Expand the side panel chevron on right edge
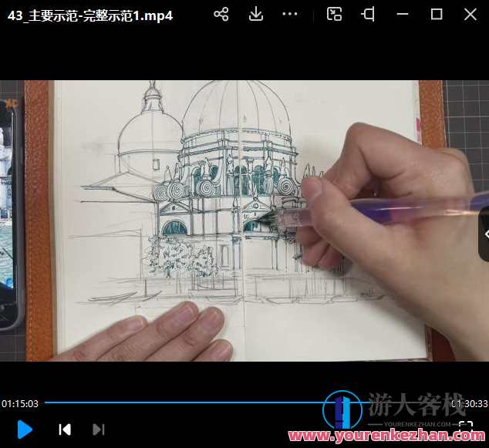489x448 pixels. click(x=485, y=234)
